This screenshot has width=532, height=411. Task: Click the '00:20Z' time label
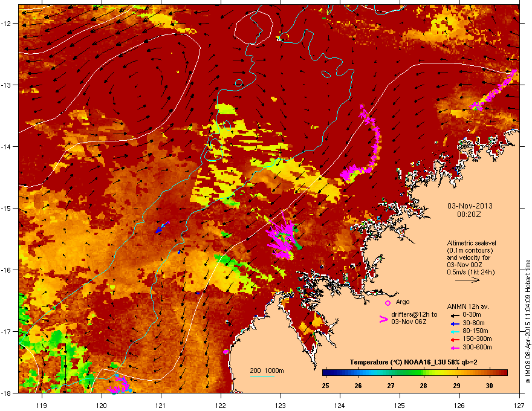469,215
